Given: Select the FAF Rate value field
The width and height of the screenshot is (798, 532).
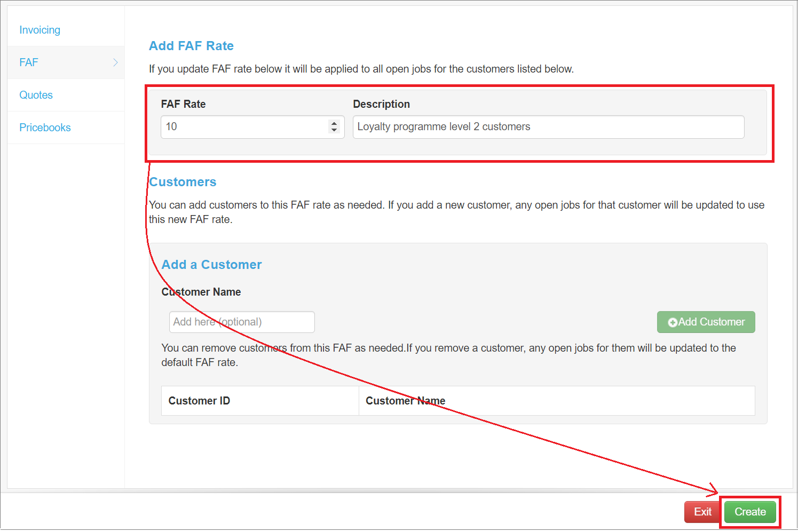Looking at the screenshot, I should coord(246,126).
